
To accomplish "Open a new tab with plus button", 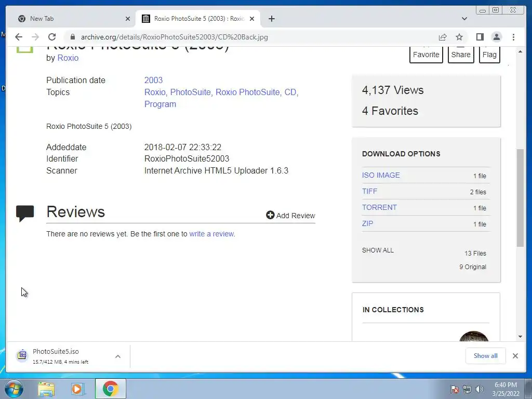I will [271, 19].
